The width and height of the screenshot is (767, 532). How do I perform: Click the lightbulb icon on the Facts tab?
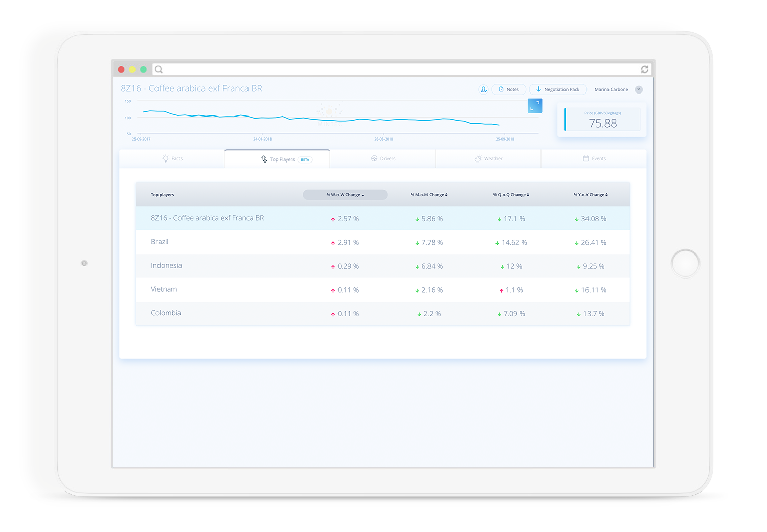pyautogui.click(x=165, y=158)
